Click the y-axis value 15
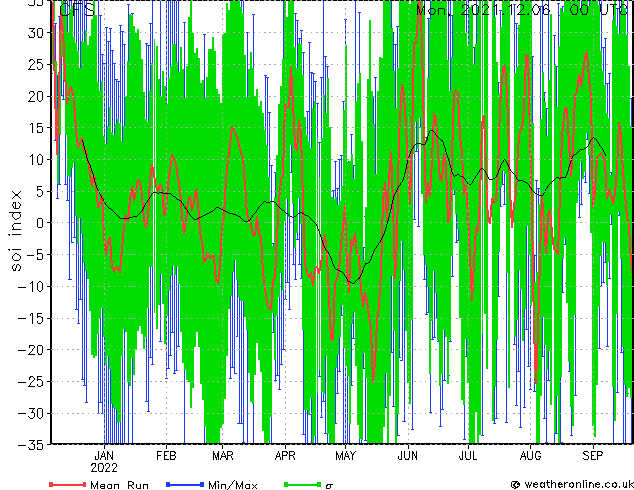The image size is (634, 490). (36, 128)
